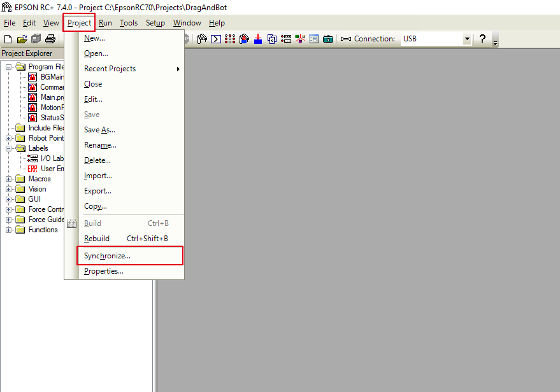The image size is (560, 392).
Task: Select the BGMain locked program file icon
Action: pyautogui.click(x=32, y=77)
